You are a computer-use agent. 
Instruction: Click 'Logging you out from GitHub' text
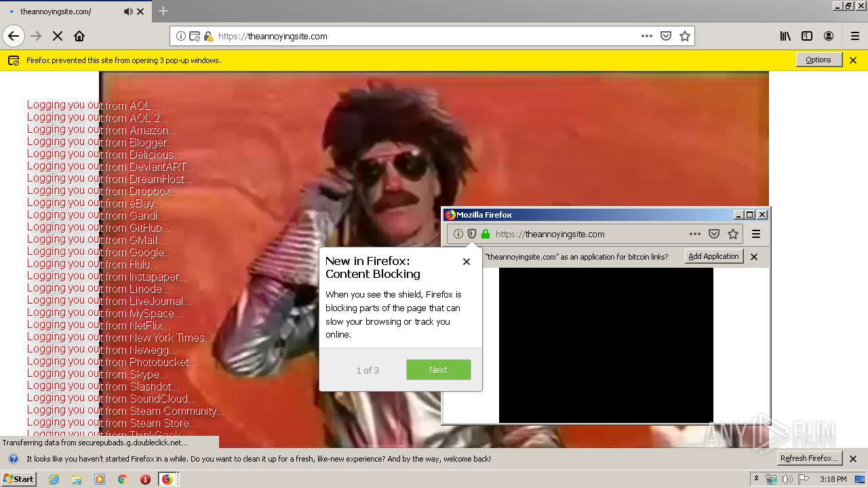tap(98, 227)
